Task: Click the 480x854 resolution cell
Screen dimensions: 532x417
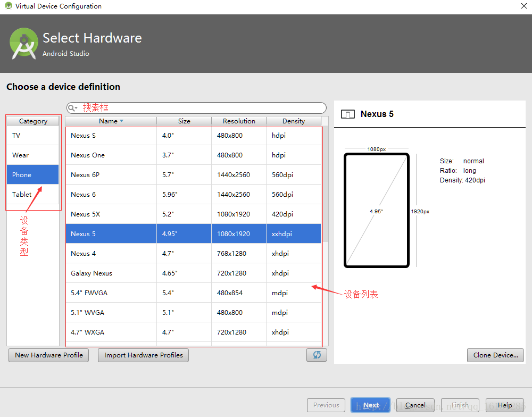Action: click(239, 293)
